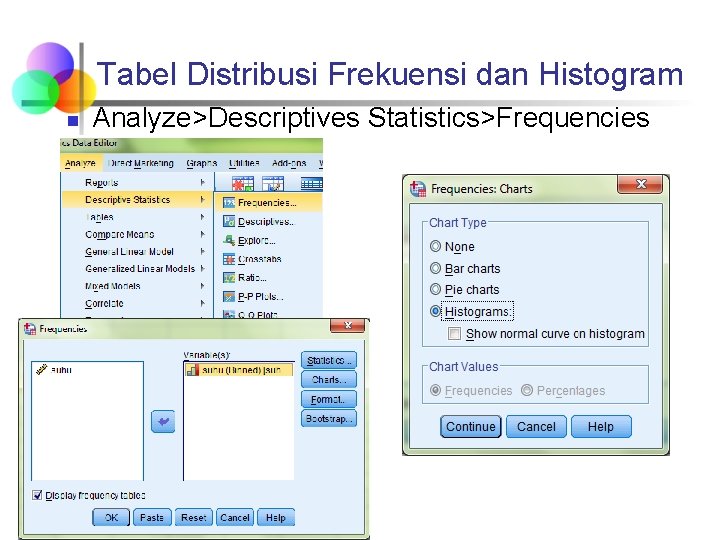Screen dimensions: 720x540
Task: Toggle Show normal curve on histogram
Action: pyautogui.click(x=454, y=333)
